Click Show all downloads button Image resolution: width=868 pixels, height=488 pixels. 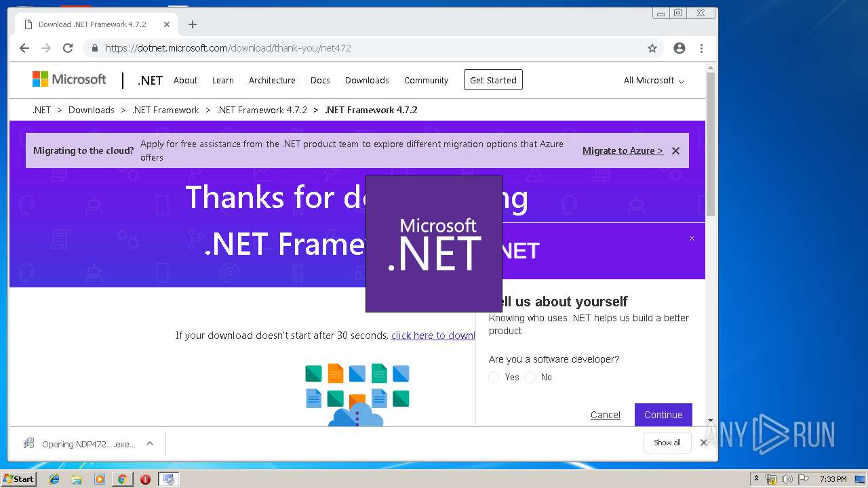tap(667, 443)
